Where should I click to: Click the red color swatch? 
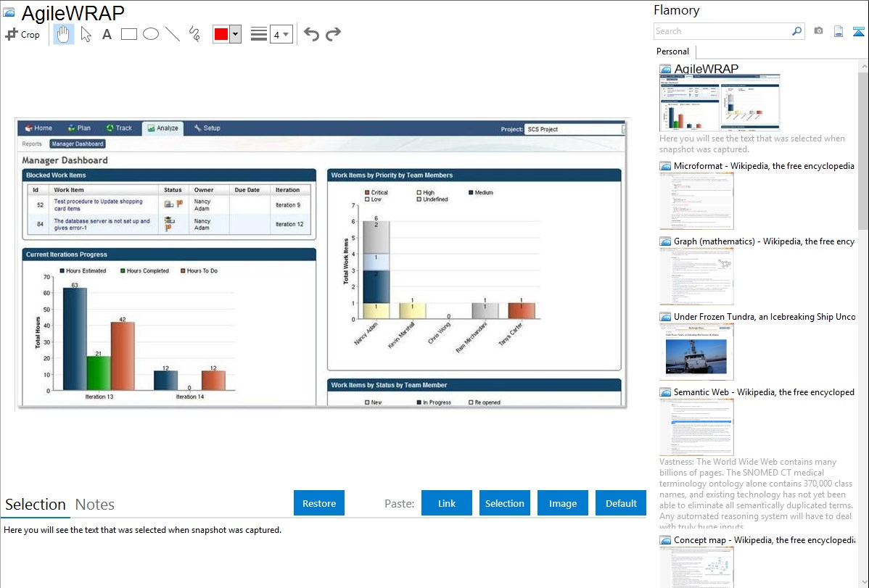pos(221,34)
